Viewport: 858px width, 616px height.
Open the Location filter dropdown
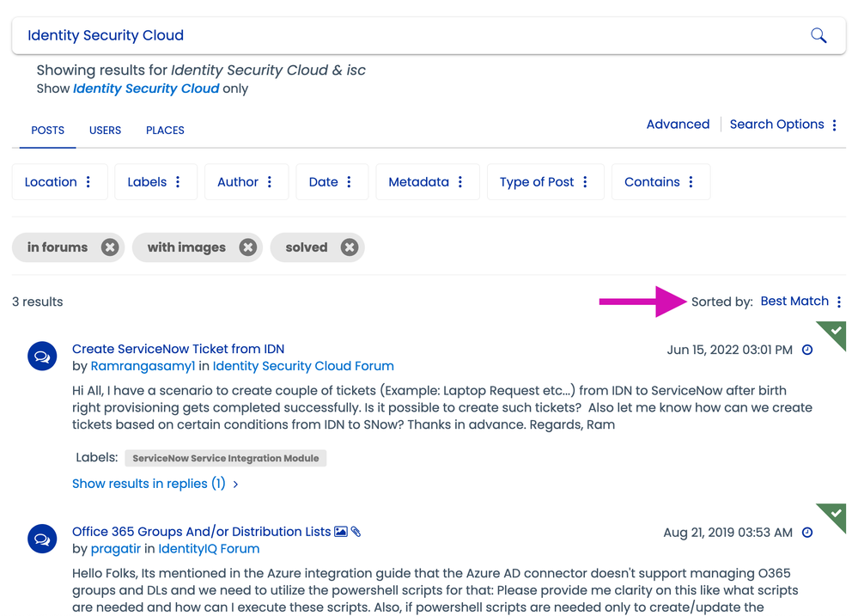pos(58,182)
